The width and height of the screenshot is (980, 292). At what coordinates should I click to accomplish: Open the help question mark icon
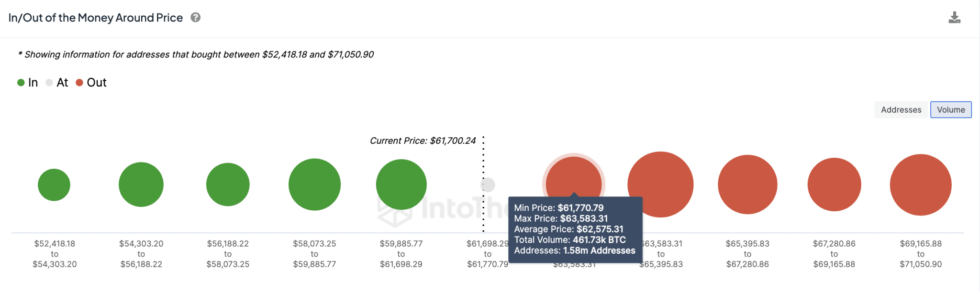tap(195, 18)
